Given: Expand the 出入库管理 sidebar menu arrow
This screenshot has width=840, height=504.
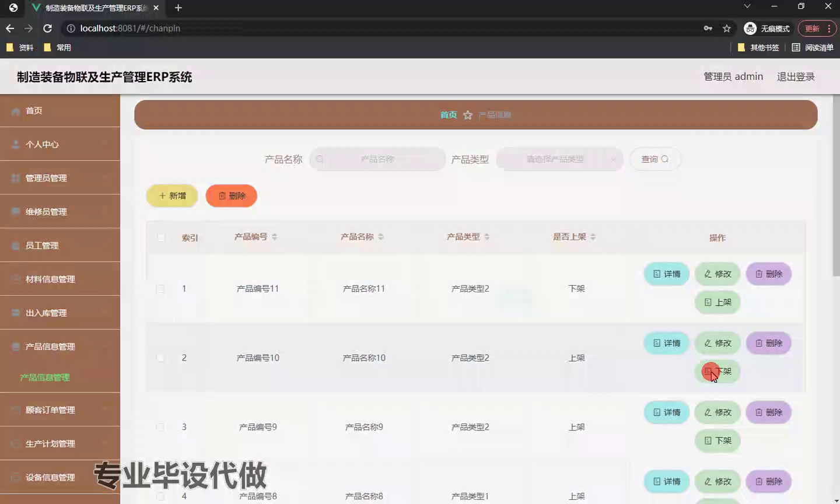Looking at the screenshot, I should click(105, 313).
